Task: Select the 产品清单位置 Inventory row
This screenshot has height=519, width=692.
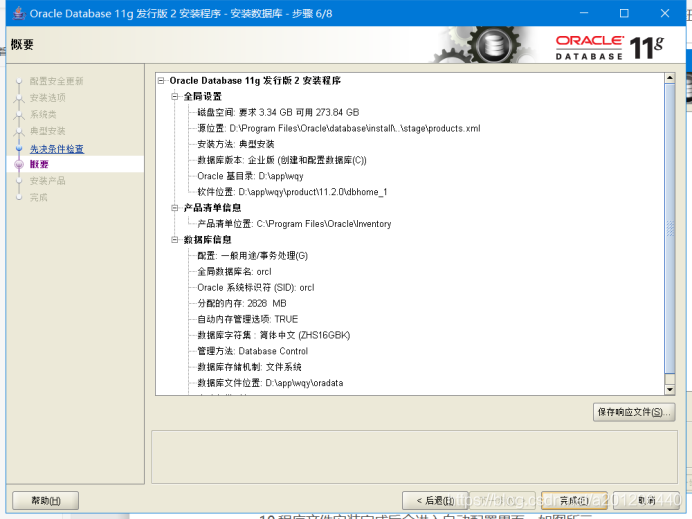Action: [294, 224]
